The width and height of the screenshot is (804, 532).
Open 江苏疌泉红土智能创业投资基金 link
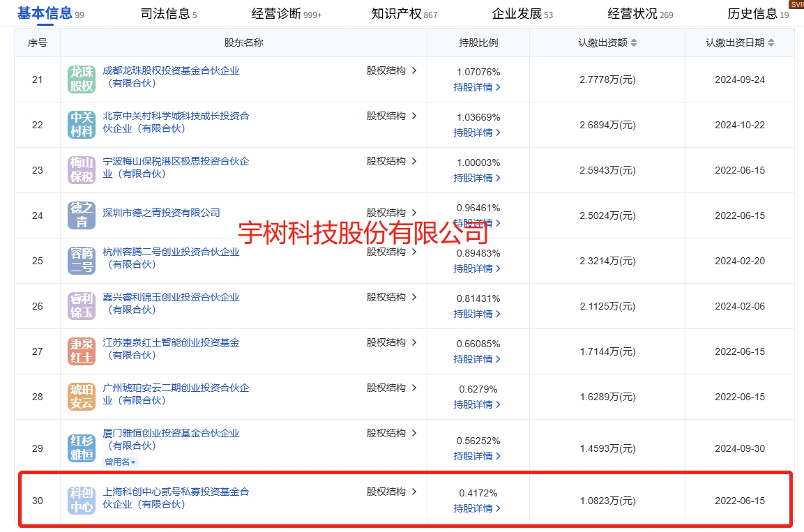point(171,349)
